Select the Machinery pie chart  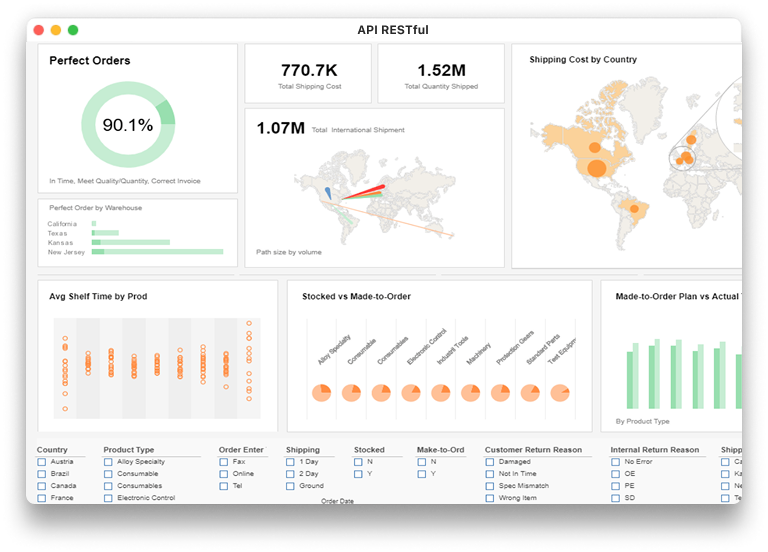(x=470, y=392)
